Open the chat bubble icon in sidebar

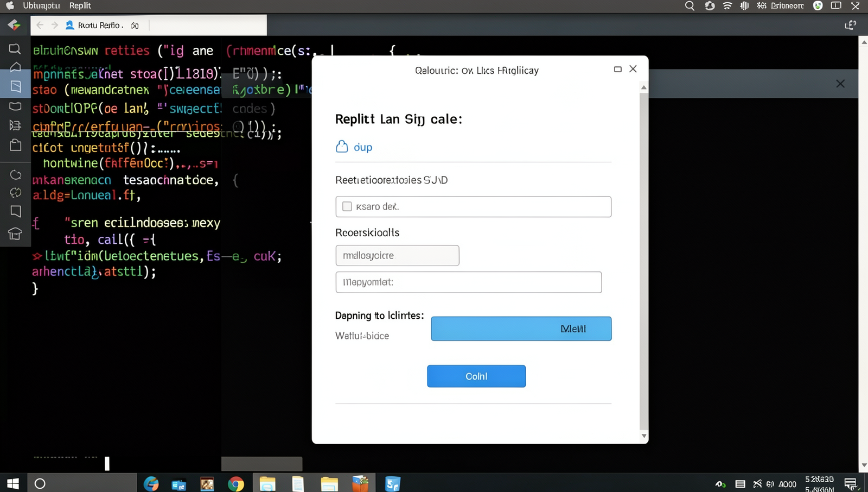coord(15,211)
